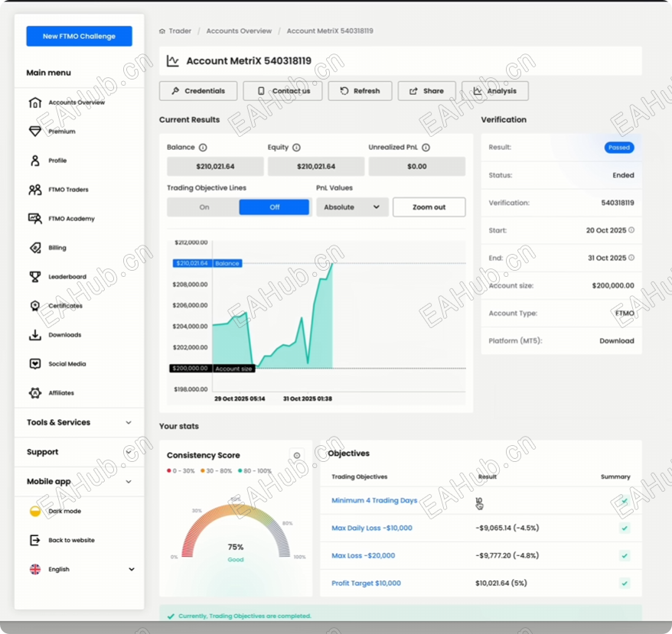The height and width of the screenshot is (634, 672).
Task: Click the Profile person icon
Action: click(35, 160)
